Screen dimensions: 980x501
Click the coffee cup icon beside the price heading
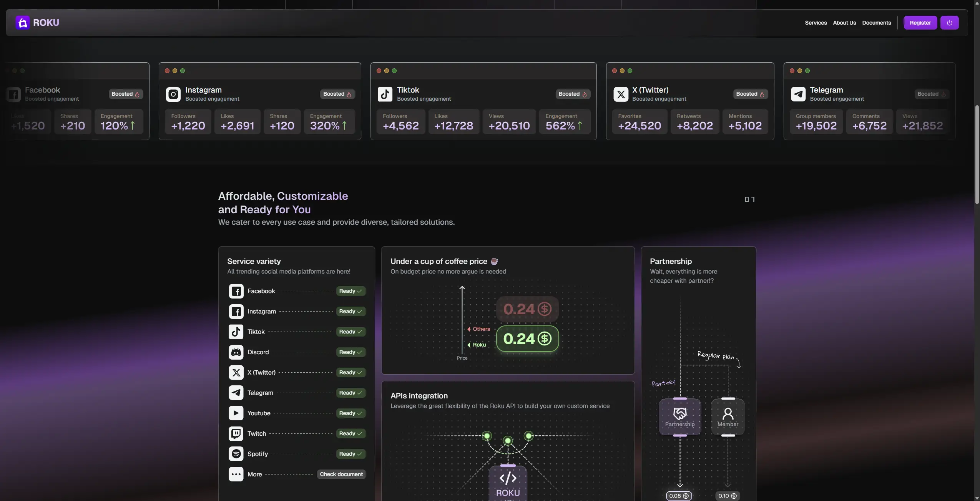(495, 261)
